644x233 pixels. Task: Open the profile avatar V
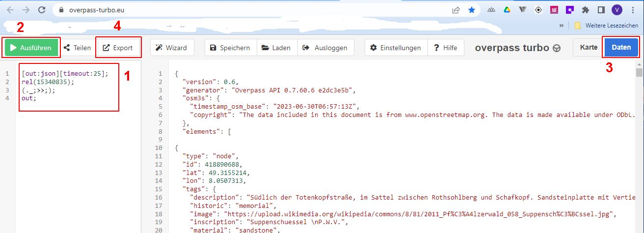click(617, 10)
